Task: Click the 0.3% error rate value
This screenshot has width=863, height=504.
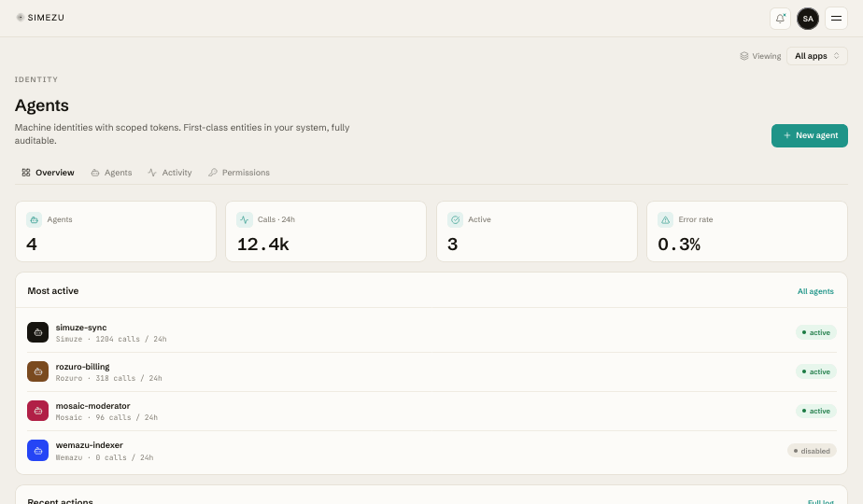Action: tap(679, 245)
